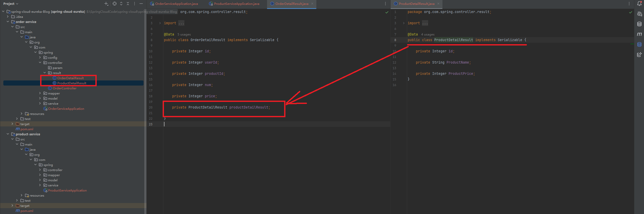
Task: Click the userId field in left editor
Action: point(211,63)
